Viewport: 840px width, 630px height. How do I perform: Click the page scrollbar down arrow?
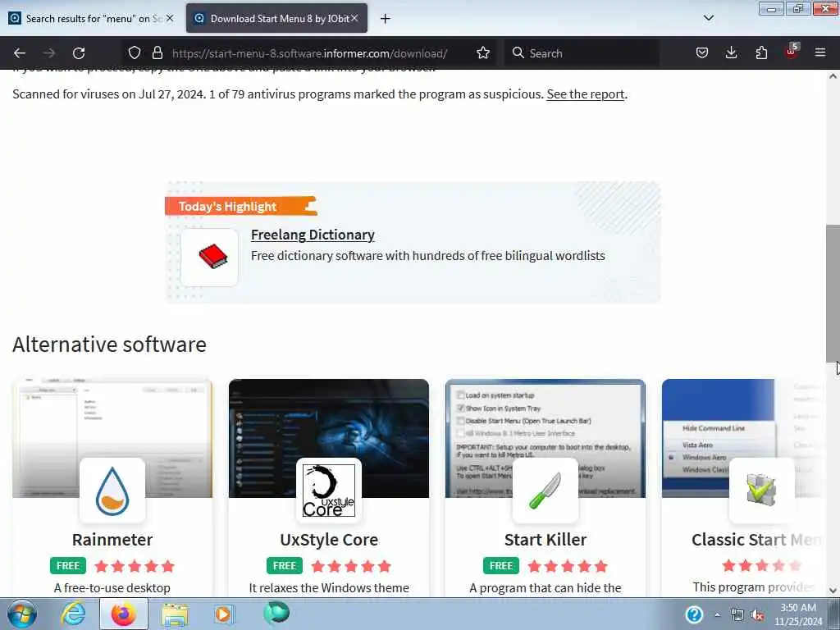833,591
